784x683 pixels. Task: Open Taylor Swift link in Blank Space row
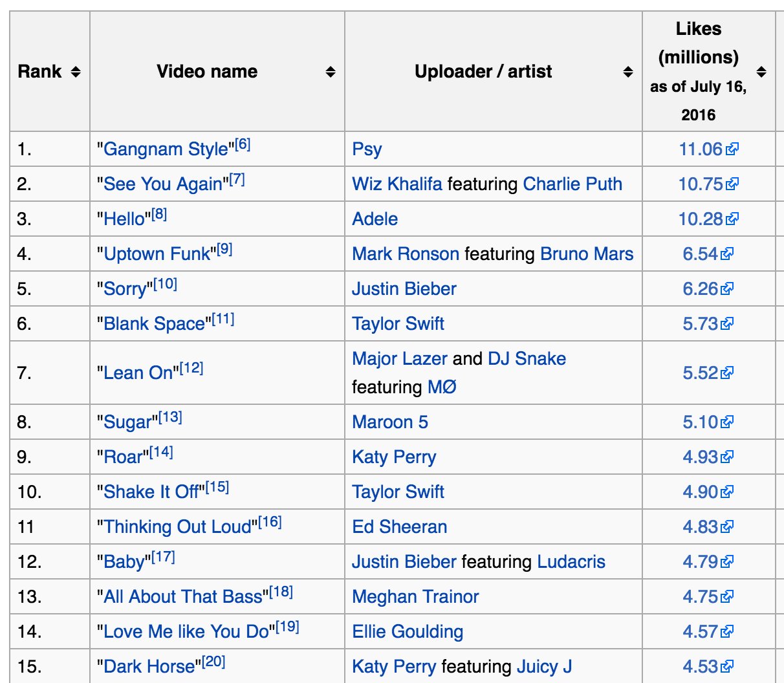[x=398, y=324]
